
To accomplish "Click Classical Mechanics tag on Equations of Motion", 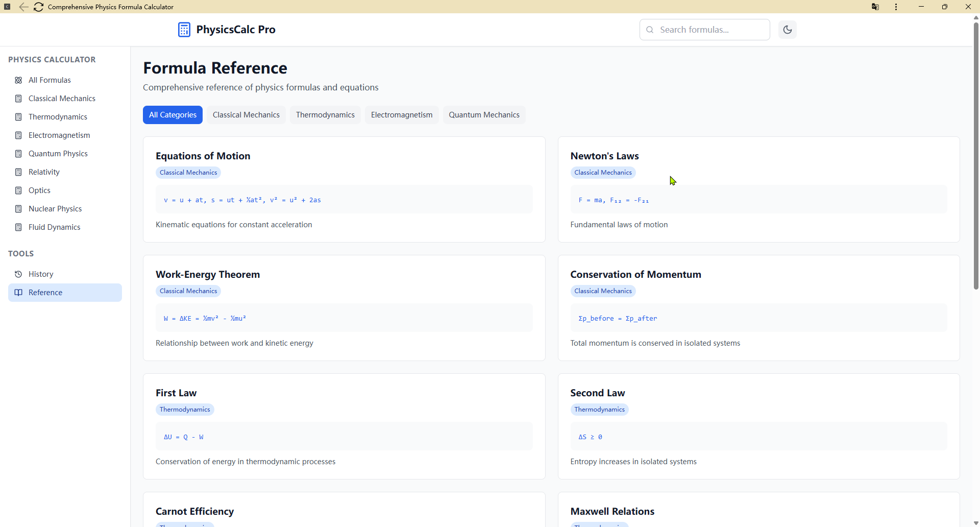I will [188, 173].
